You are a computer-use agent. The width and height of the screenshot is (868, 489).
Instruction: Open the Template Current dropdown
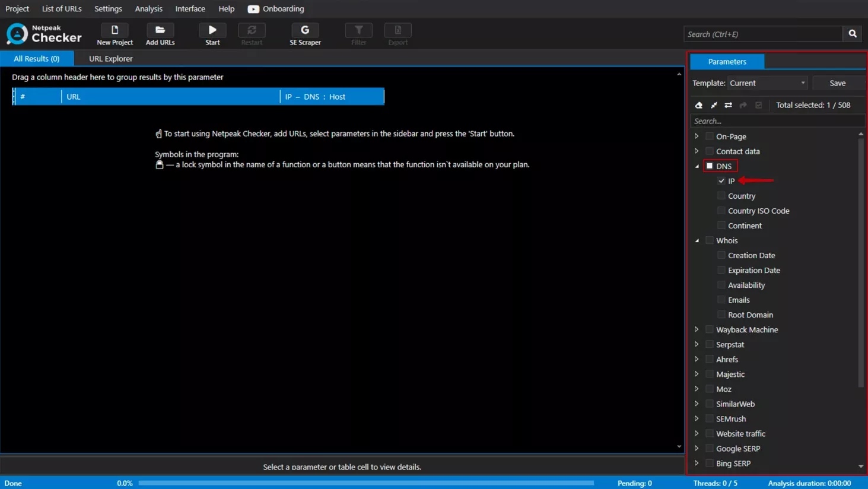[767, 83]
